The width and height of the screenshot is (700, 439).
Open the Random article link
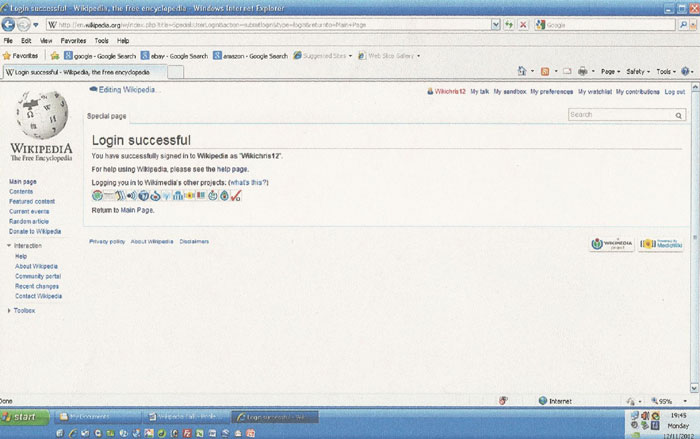pyautogui.click(x=29, y=221)
